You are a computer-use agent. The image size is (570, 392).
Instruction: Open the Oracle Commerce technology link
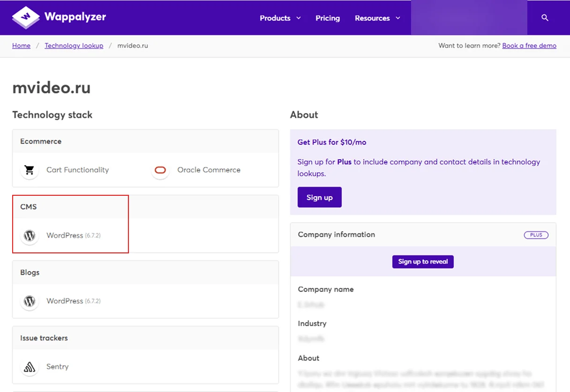pos(209,170)
